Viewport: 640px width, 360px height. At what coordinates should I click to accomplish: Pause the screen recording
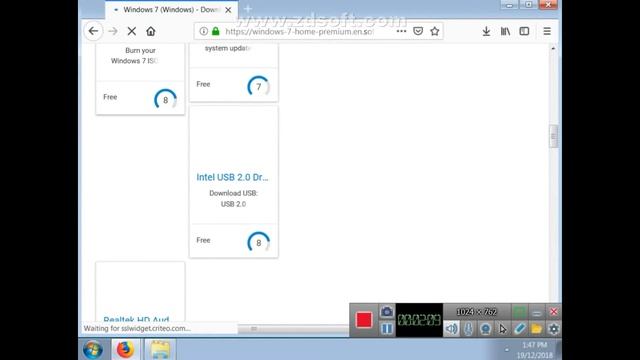387,329
